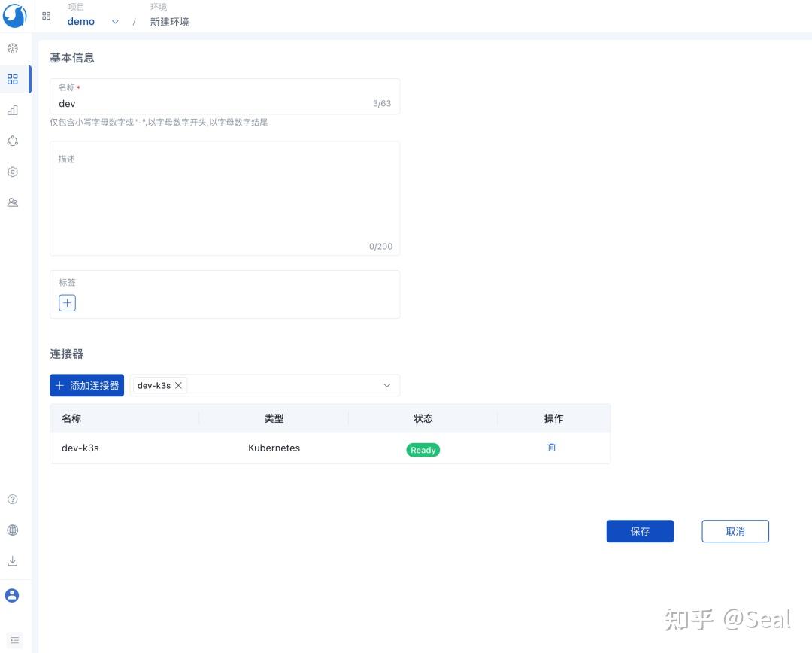Expand the demo project dropdown

tap(115, 22)
